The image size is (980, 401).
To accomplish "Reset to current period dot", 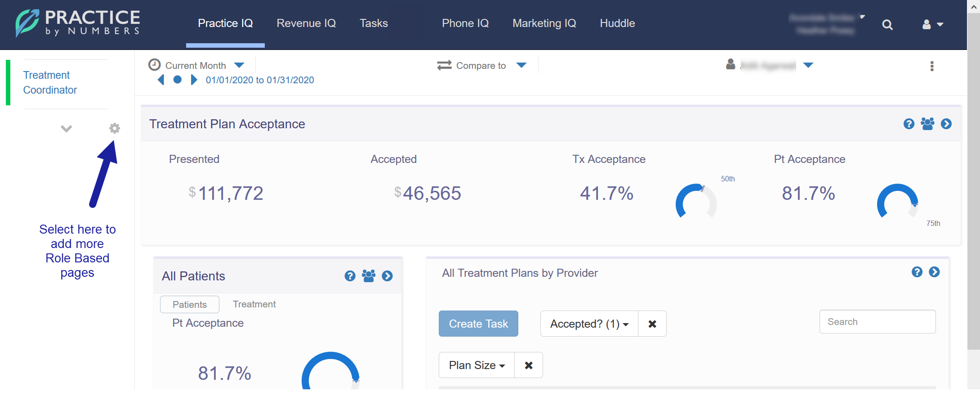I will [x=178, y=80].
